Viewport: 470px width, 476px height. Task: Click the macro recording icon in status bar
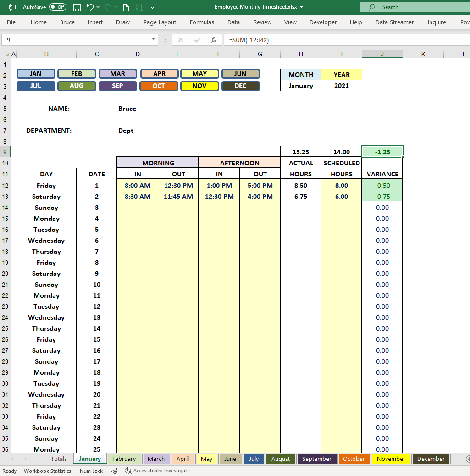click(113, 471)
